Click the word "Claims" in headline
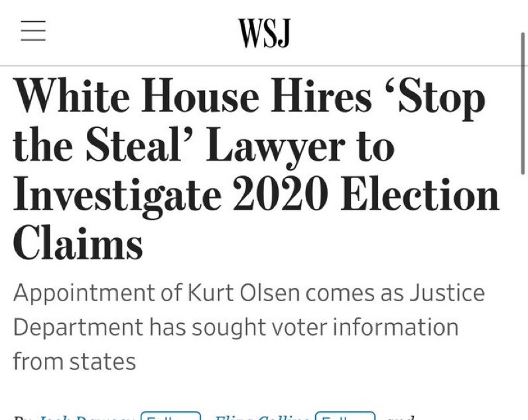Viewport: 528px width, 420px height. 78,244
